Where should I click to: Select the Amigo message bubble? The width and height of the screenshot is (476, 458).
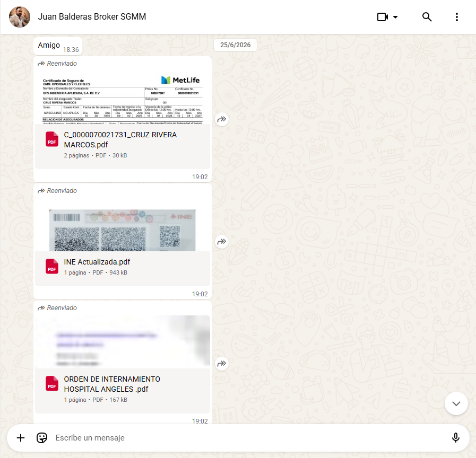[58, 46]
